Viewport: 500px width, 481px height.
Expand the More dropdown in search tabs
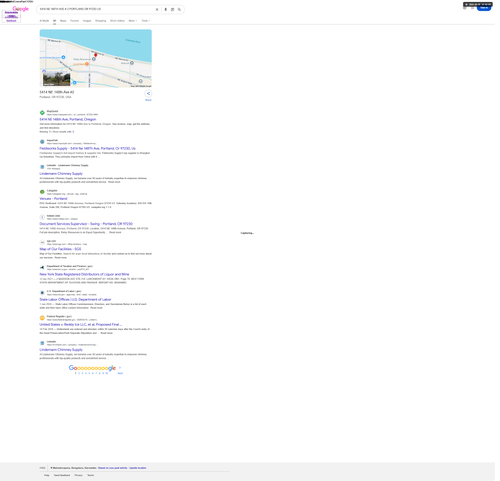click(133, 21)
